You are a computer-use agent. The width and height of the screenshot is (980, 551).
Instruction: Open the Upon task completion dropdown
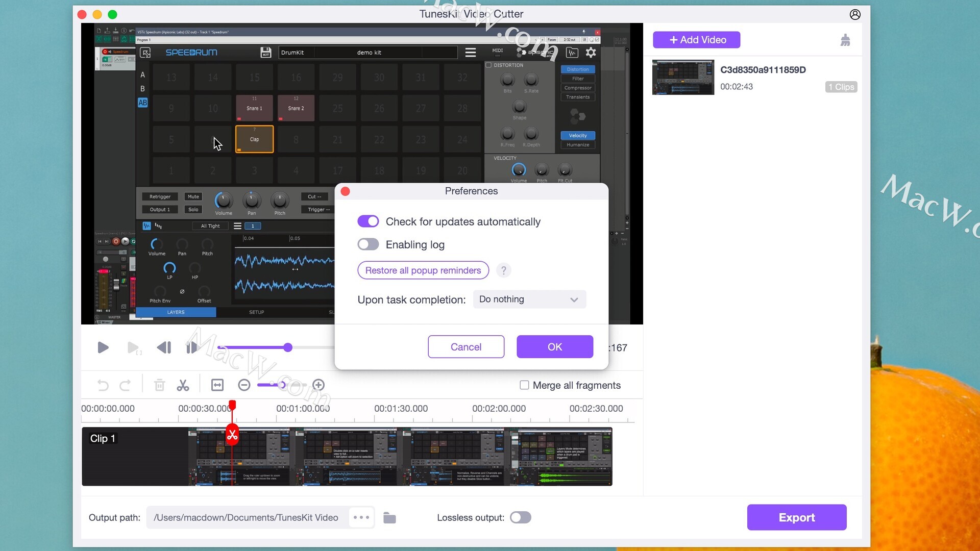pyautogui.click(x=529, y=299)
